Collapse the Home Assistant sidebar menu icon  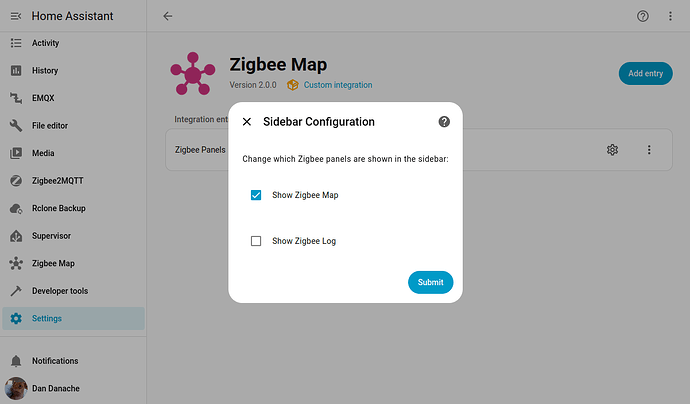16,16
